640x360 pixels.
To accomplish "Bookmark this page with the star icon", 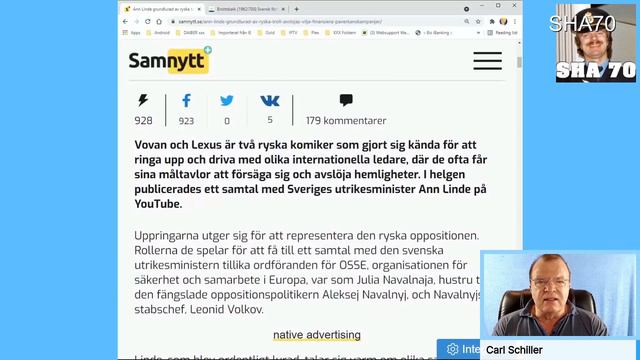I will pos(478,21).
